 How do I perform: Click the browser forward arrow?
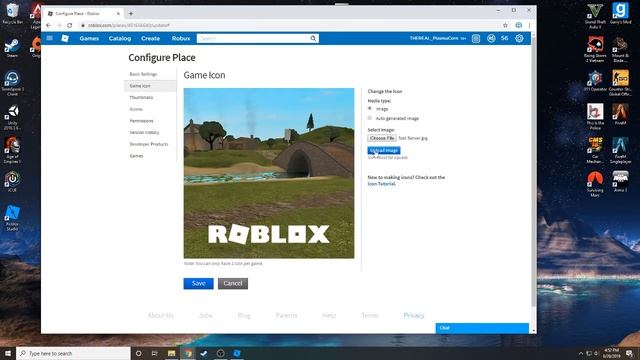[x=59, y=25]
